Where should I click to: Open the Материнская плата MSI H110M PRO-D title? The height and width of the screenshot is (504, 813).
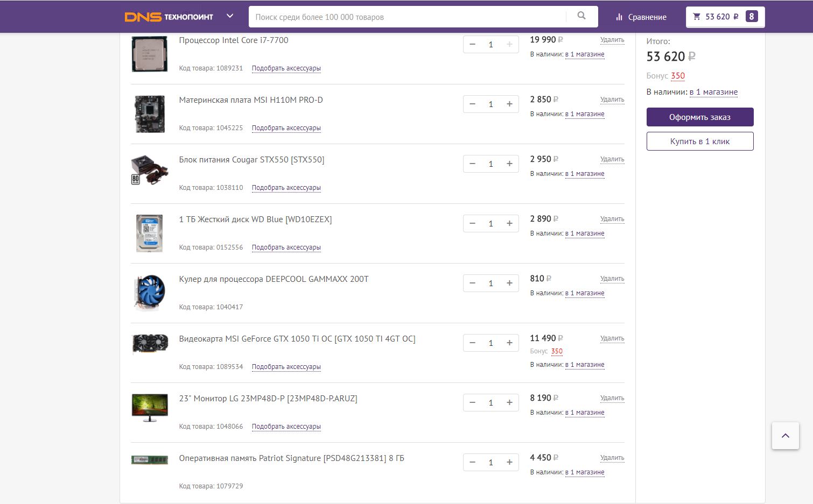pyautogui.click(x=251, y=100)
